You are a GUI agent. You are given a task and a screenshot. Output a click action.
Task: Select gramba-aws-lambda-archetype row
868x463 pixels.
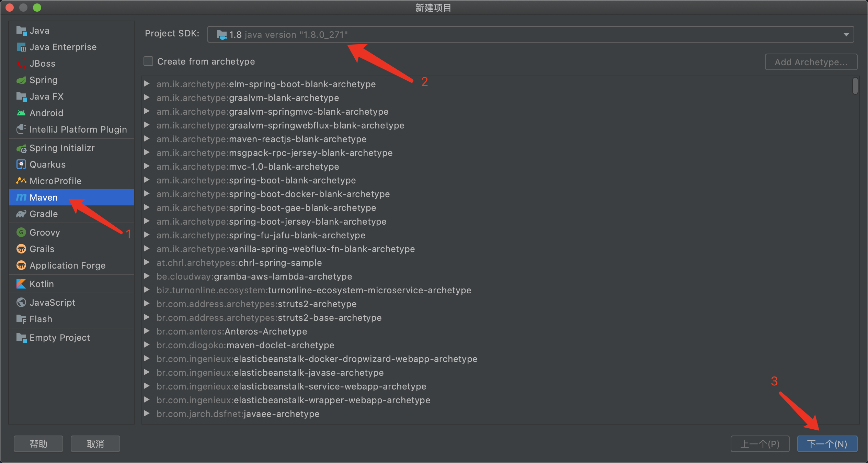click(x=500, y=276)
